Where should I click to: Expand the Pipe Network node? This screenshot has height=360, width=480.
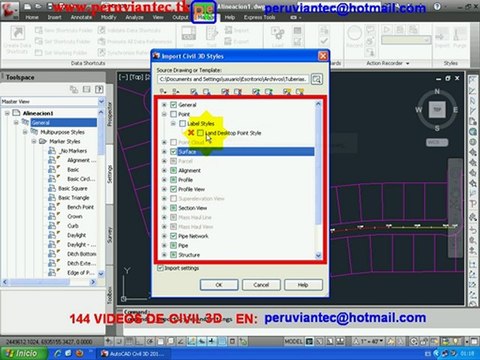[164, 236]
